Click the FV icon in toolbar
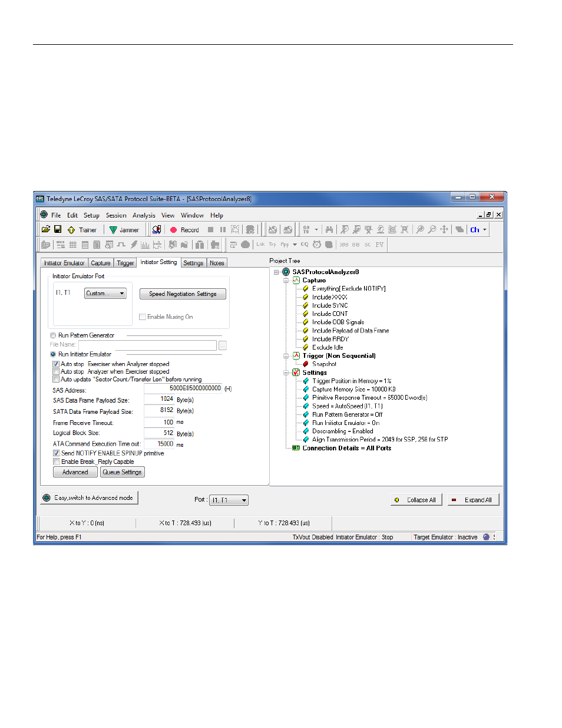 379,245
